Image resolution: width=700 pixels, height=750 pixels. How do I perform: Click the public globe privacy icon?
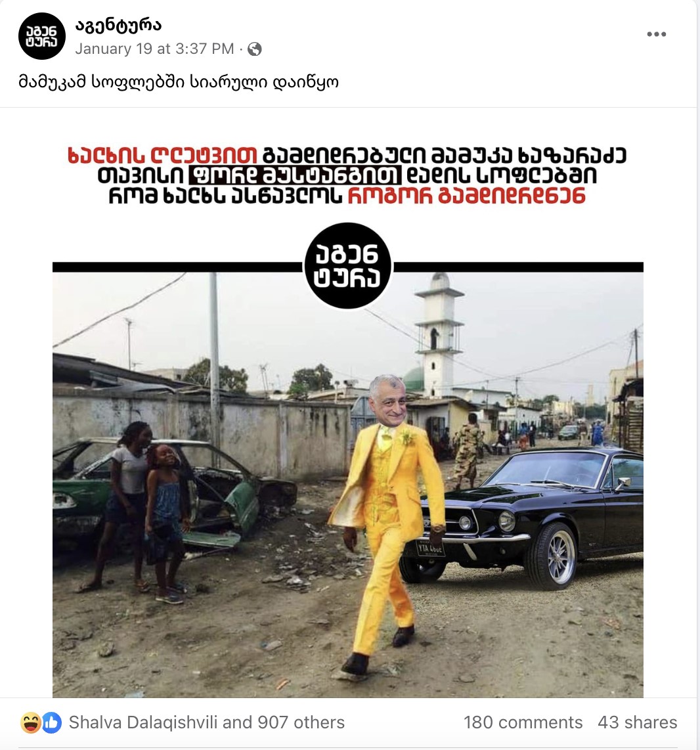tap(254, 49)
